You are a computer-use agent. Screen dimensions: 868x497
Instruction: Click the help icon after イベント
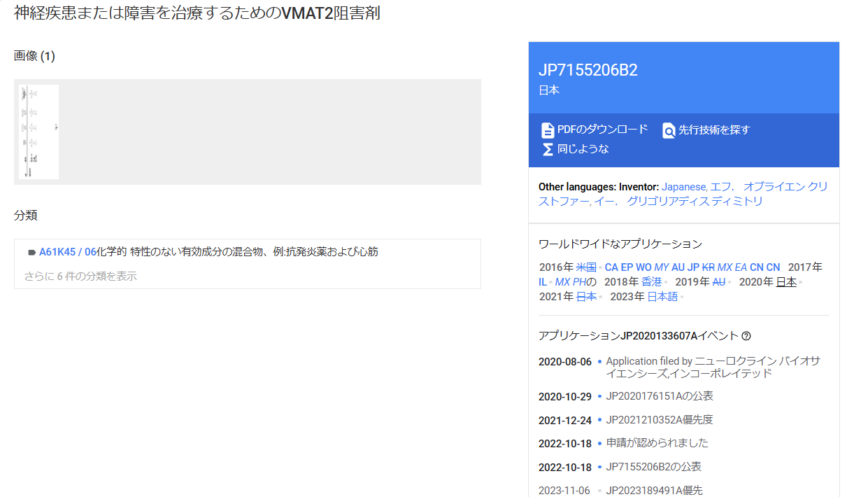click(746, 336)
